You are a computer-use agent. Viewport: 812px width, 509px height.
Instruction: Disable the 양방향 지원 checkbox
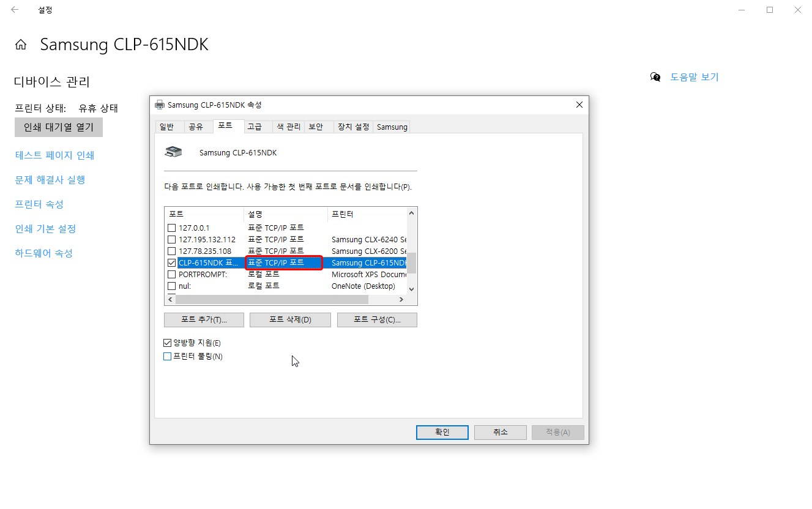168,343
